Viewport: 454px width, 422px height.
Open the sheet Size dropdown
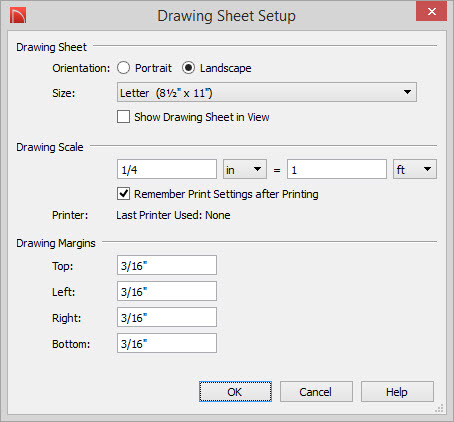(x=267, y=92)
